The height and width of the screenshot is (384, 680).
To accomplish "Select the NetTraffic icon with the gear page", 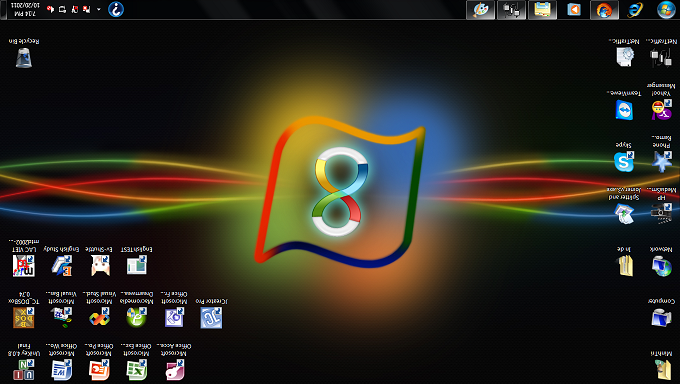I will click(624, 53).
